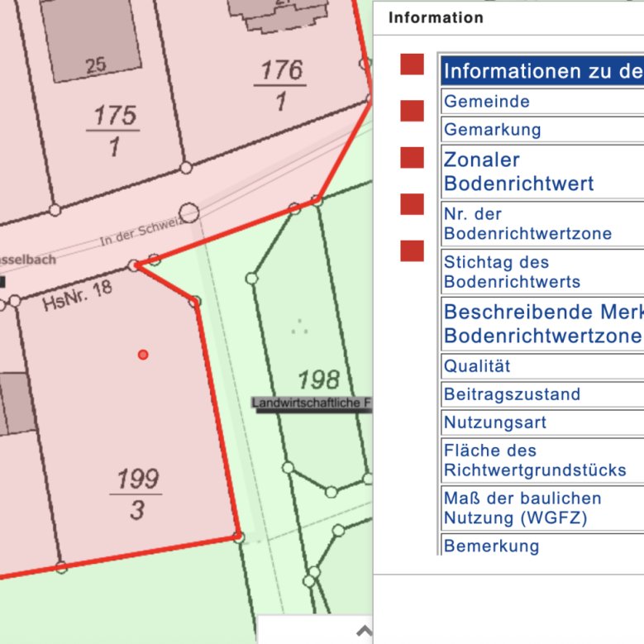Click the red square beside Nr. der Bodenrichtwertzone
Screen dimensions: 644x644
click(412, 204)
